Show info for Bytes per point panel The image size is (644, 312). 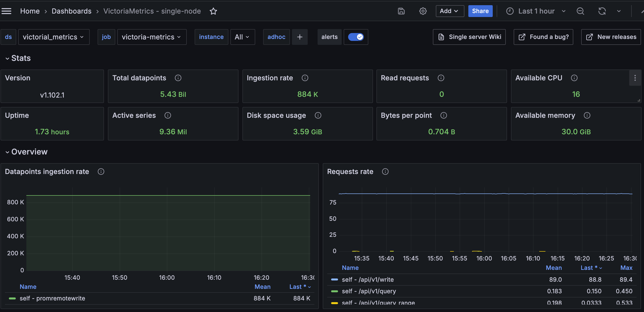pyautogui.click(x=444, y=116)
